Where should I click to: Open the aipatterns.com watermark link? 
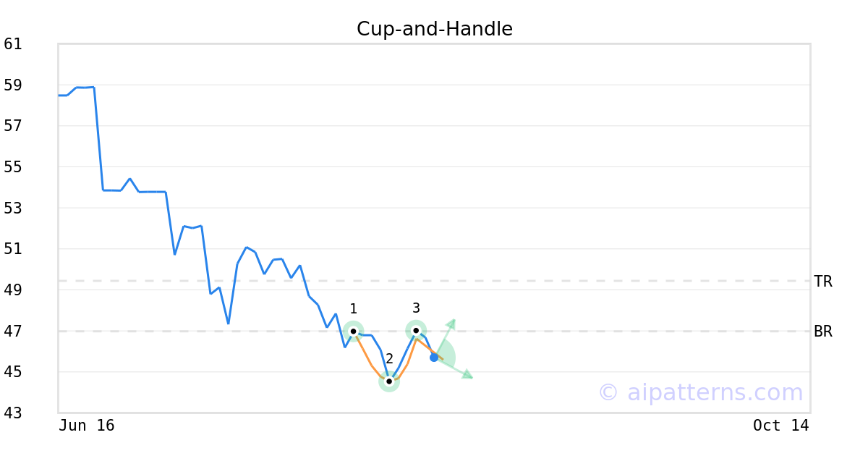click(x=700, y=392)
